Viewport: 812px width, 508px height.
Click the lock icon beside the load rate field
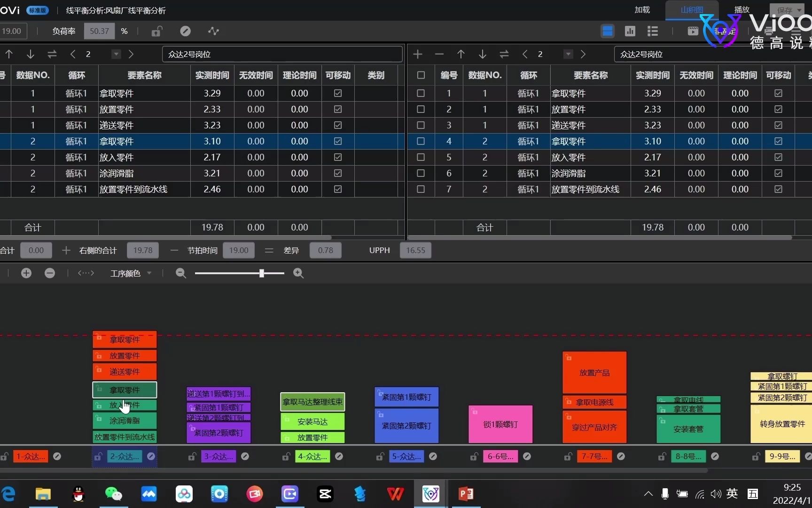tap(156, 31)
